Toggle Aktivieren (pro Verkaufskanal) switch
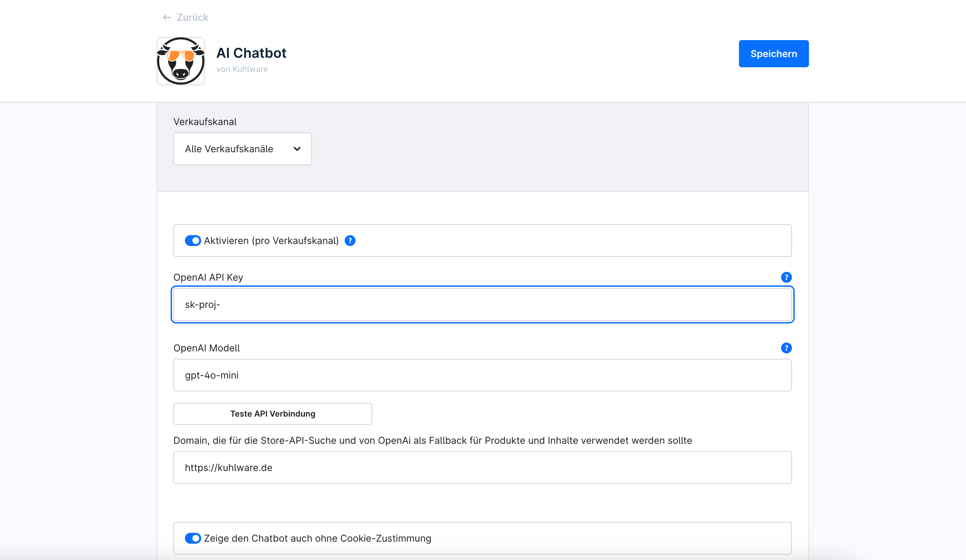The width and height of the screenshot is (966, 560). 193,241
